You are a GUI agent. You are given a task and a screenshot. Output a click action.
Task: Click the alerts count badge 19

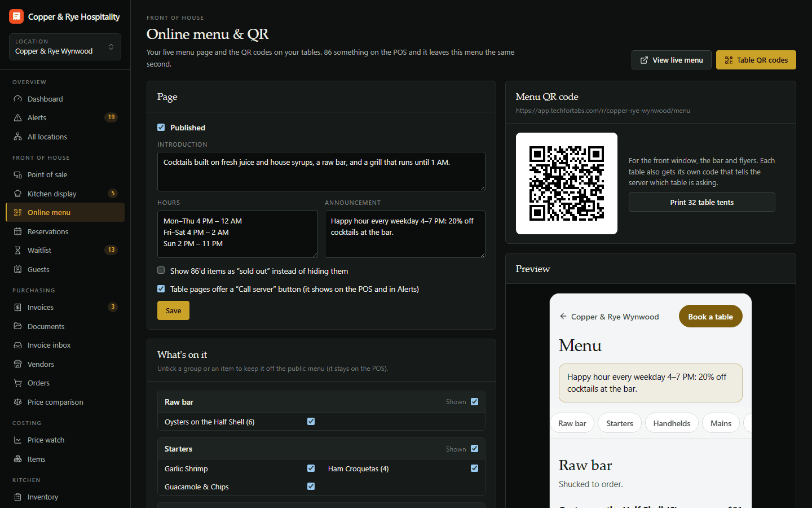click(x=111, y=117)
